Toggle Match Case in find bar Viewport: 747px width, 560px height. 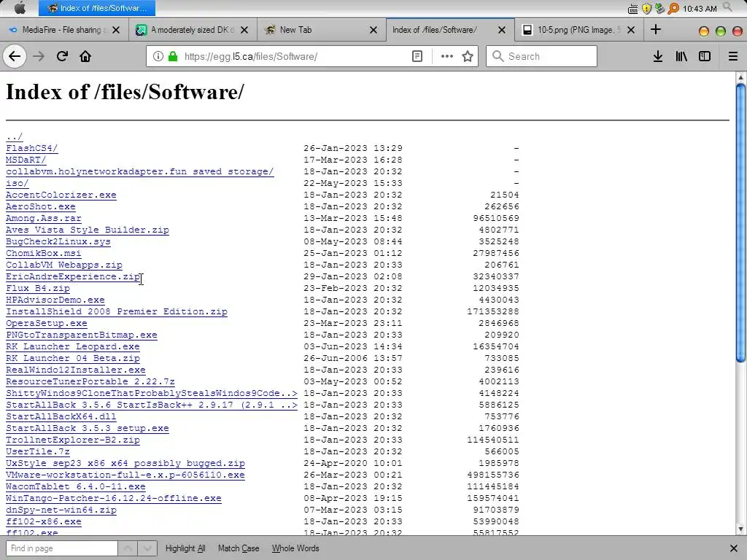[x=239, y=548]
